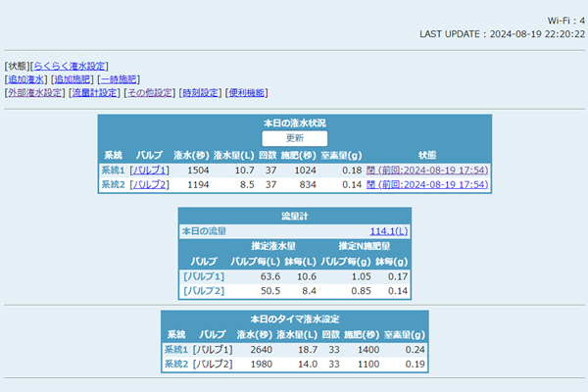Click バルブ2 in the 流量計 table
Screen dimensions: 588x392
click(204, 291)
